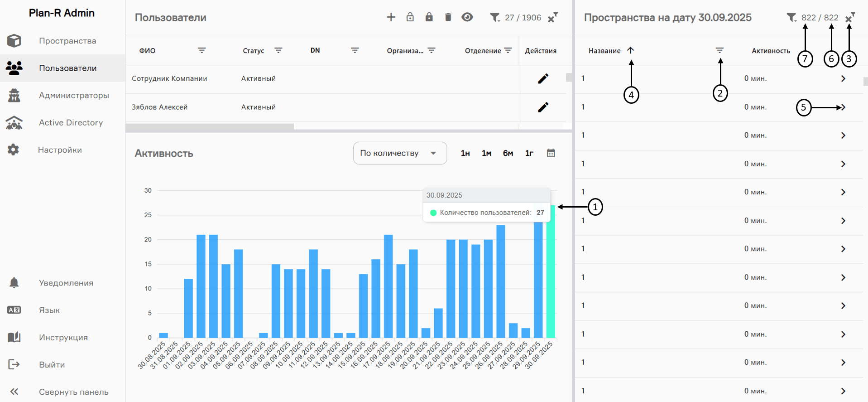The width and height of the screenshot is (868, 402).
Task: Toggle the eye visibility icon in Пользователи
Action: coord(467,17)
